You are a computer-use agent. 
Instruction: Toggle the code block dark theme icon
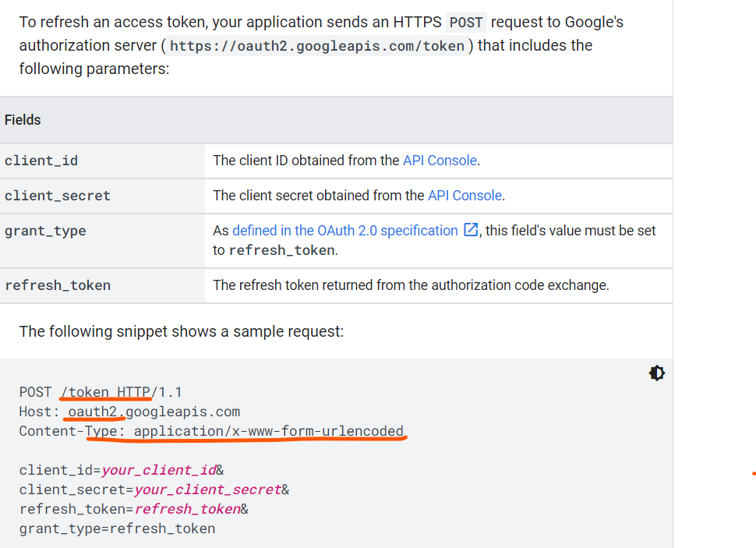click(657, 373)
